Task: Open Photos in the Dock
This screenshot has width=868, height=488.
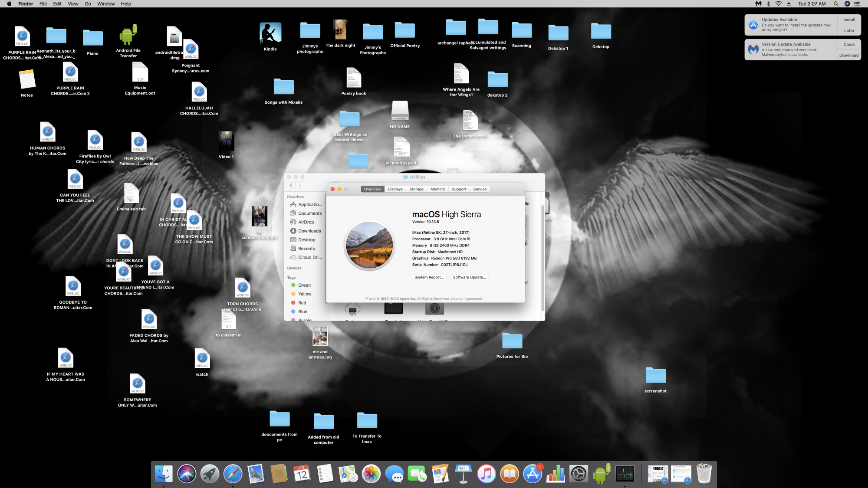Action: pyautogui.click(x=371, y=474)
